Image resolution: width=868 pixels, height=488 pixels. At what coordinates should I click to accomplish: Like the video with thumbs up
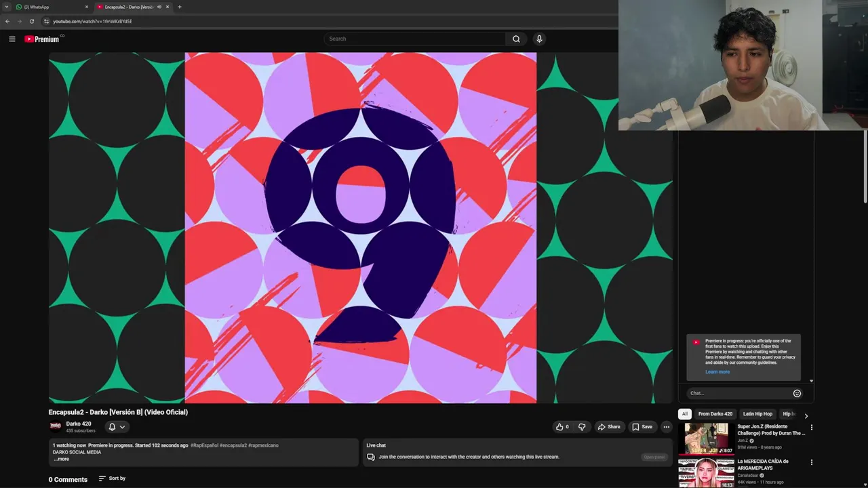[562, 426]
